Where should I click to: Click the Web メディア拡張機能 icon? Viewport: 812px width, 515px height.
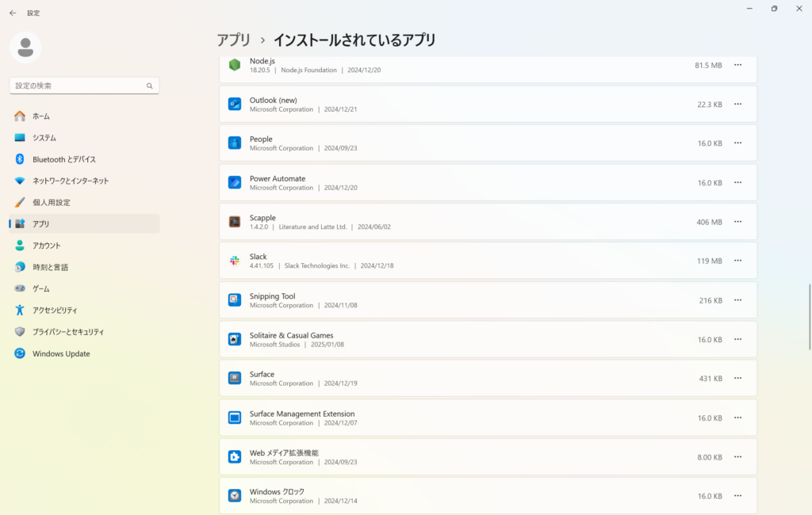[x=235, y=456]
